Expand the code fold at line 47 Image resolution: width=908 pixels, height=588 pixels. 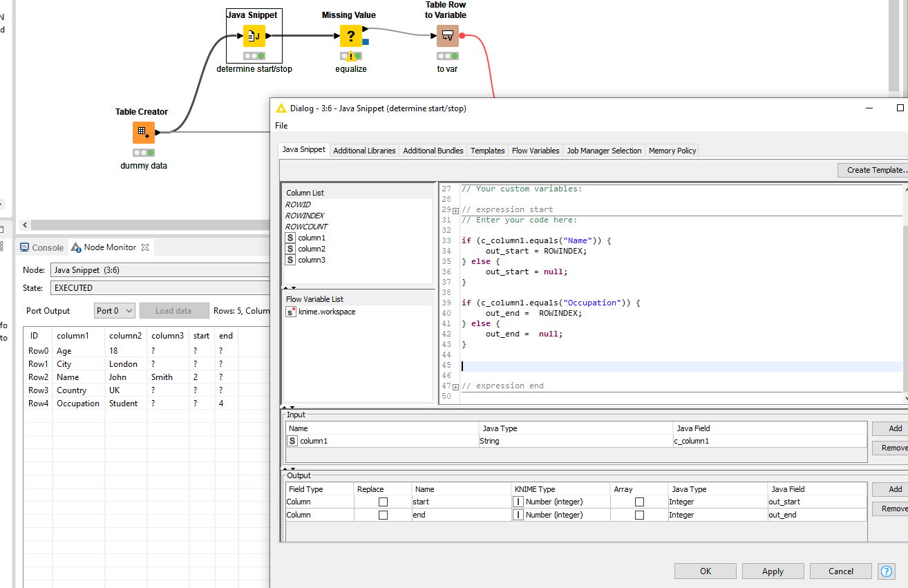click(455, 386)
